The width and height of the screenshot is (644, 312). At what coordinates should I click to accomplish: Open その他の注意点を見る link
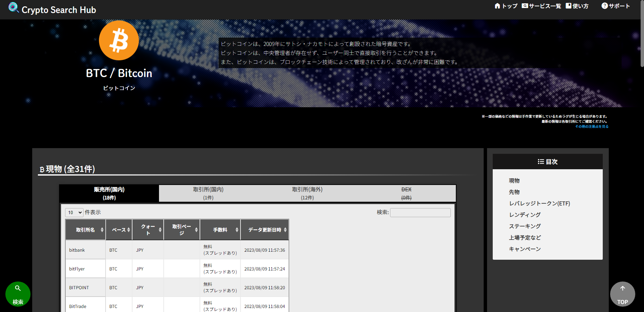[x=592, y=127]
